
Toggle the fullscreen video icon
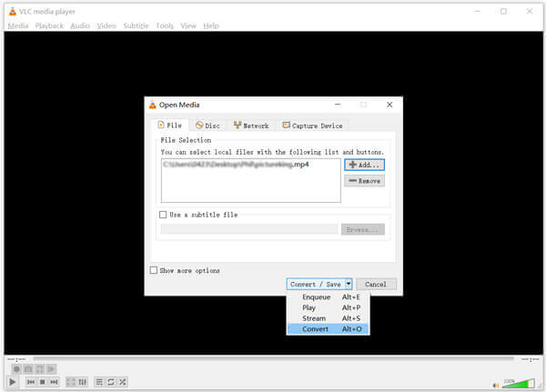71,382
